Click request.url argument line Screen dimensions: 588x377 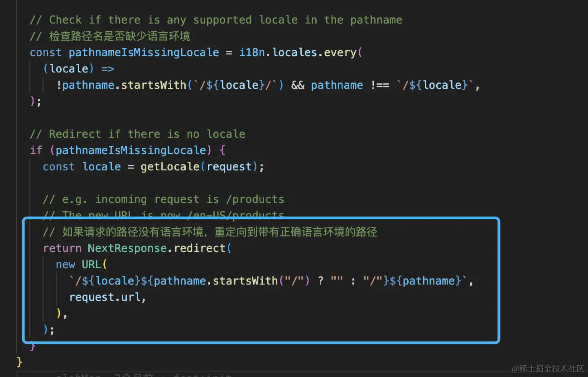107,297
